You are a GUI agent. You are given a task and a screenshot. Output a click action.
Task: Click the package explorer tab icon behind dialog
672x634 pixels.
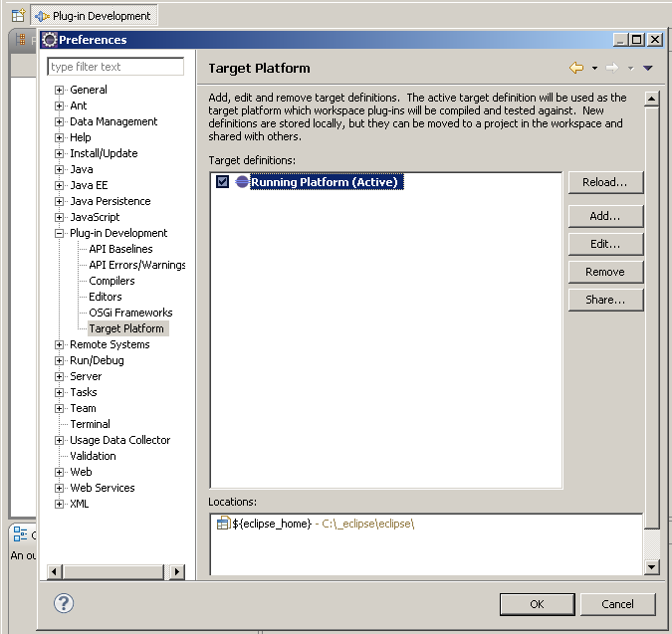point(20,40)
